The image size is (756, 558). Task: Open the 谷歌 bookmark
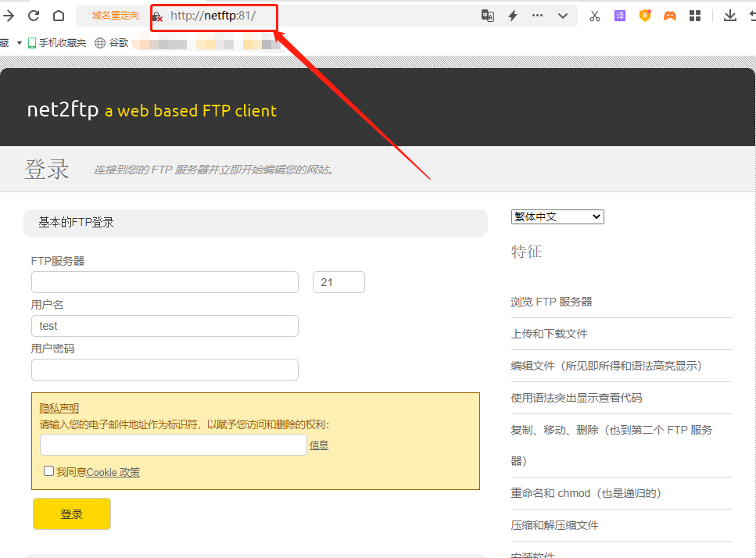coord(112,43)
